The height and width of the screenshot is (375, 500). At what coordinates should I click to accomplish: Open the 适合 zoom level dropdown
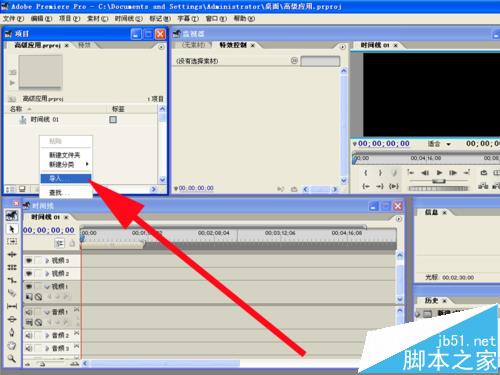449,144
